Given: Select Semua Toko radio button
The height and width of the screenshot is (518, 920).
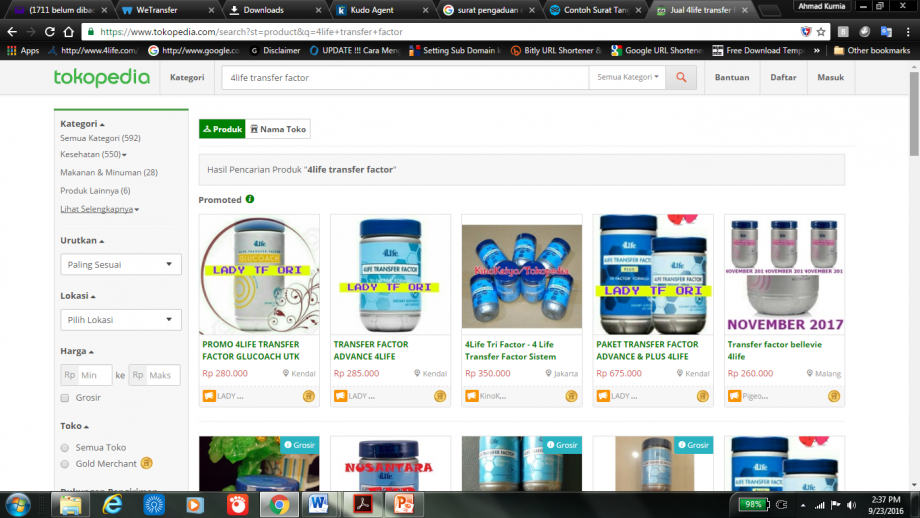Looking at the screenshot, I should point(65,448).
